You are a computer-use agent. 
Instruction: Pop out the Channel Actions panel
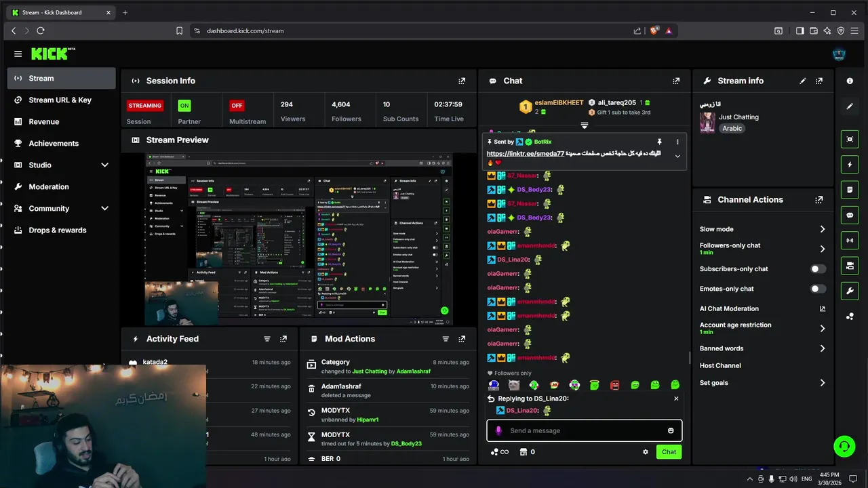(819, 200)
